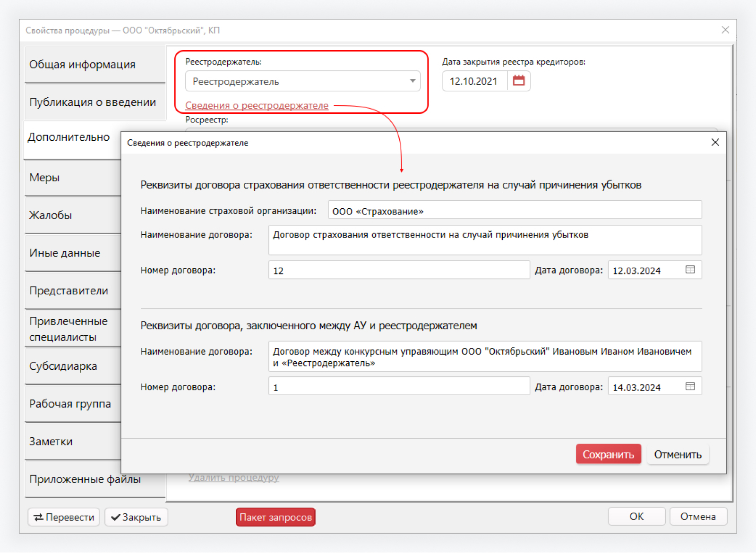The image size is (756, 553).
Task: Close the Свойства процедуры window
Action: [x=725, y=30]
